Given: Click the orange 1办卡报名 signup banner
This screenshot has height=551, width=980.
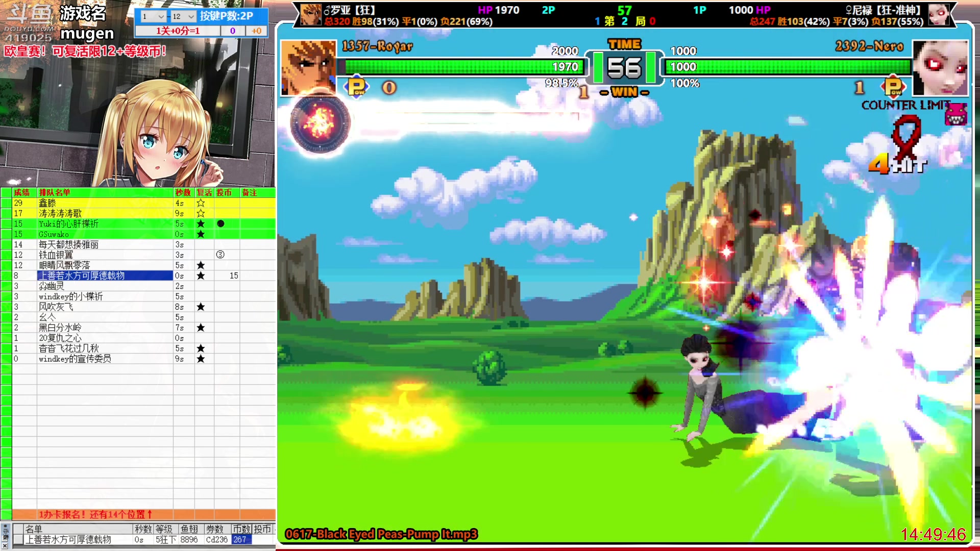Looking at the screenshot, I should [143, 514].
